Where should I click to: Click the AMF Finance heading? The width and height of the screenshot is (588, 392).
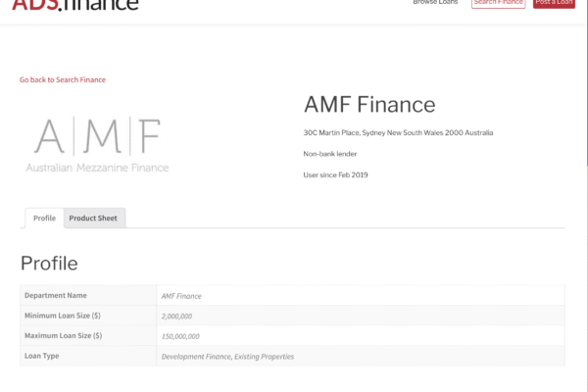pyautogui.click(x=369, y=104)
